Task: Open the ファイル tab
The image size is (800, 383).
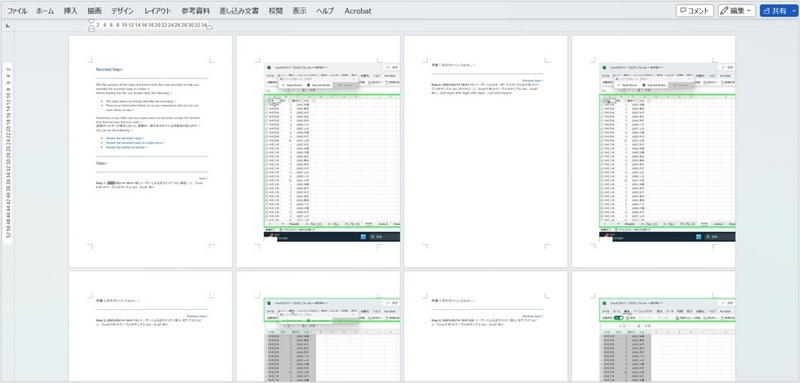Action: click(x=17, y=11)
